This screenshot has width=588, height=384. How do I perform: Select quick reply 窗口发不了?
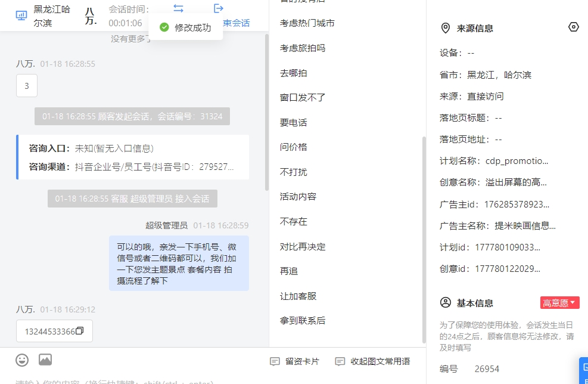coord(303,98)
